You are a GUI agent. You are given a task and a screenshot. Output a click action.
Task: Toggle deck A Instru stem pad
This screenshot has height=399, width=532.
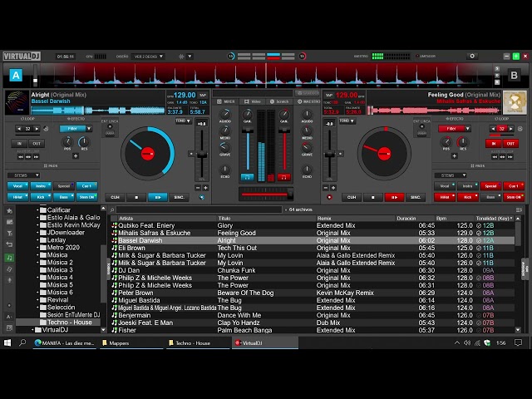pyautogui.click(x=41, y=186)
